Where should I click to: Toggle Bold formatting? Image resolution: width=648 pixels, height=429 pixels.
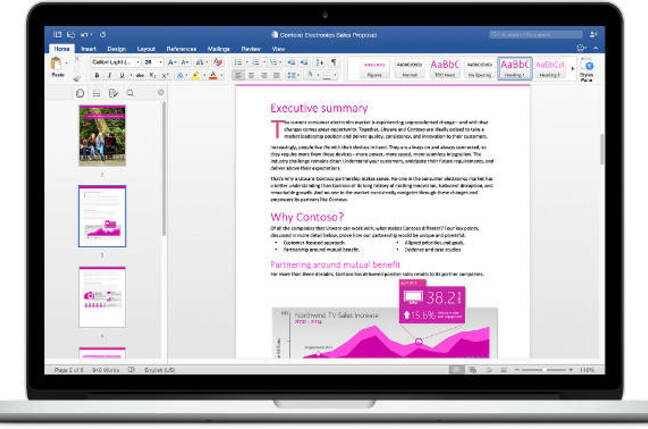[97, 75]
